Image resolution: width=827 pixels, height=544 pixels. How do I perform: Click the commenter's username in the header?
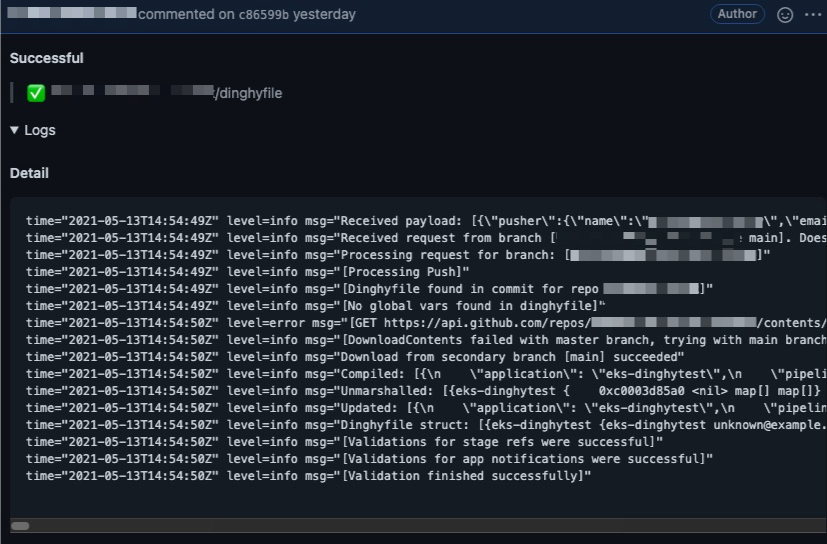pos(70,15)
